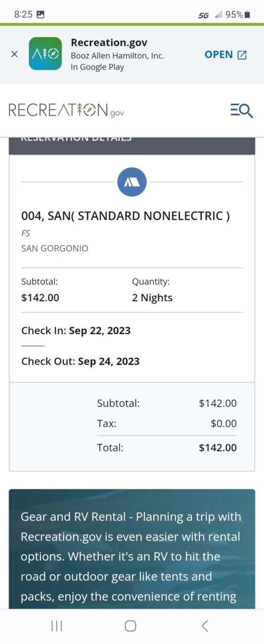Tap the 2 Nights quantity text

tap(152, 298)
